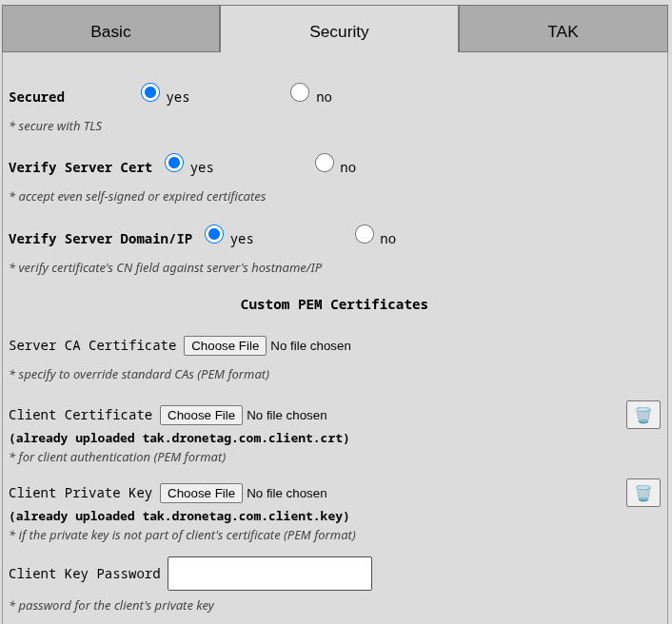Viewport: 672px width, 624px height.
Task: Select no for Verify Server Domain/IP
Action: point(364,234)
